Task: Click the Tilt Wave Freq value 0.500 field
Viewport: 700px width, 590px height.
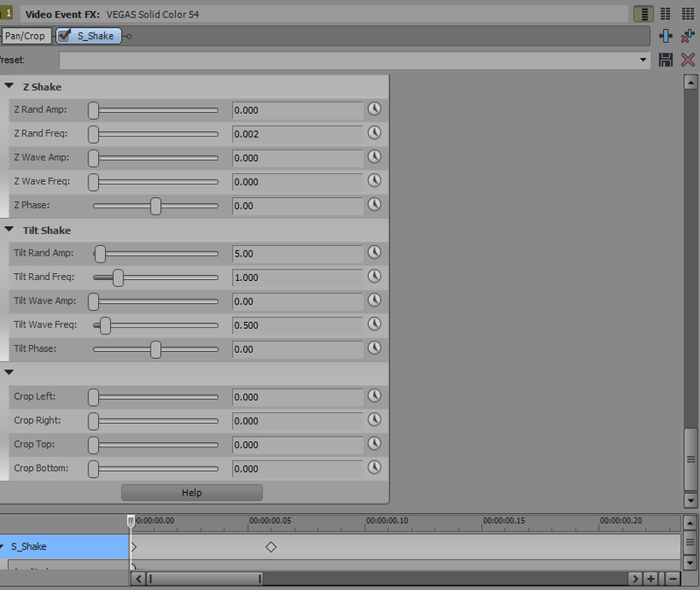Action: pyautogui.click(x=297, y=325)
